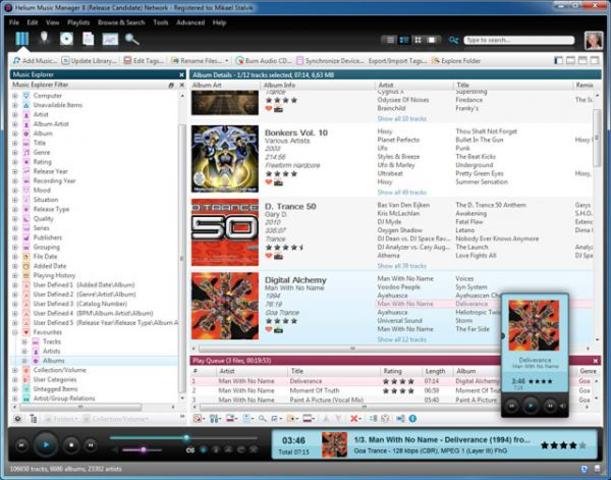Click the eye icon below the Music Explorer tree
Screen dimensions: 611x480
pyautogui.click(x=18, y=419)
